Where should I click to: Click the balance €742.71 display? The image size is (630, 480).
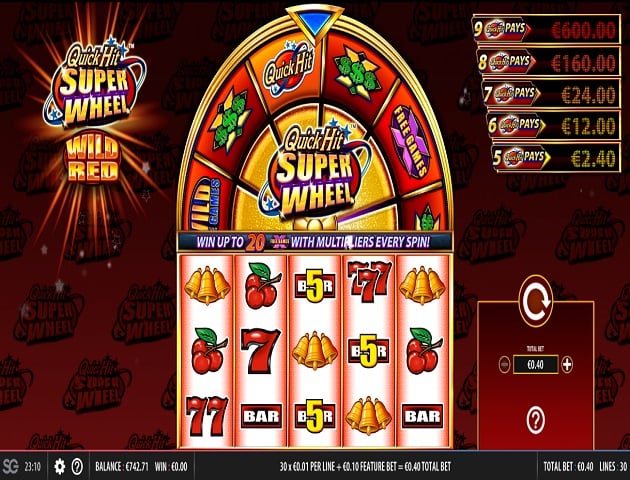tap(122, 467)
